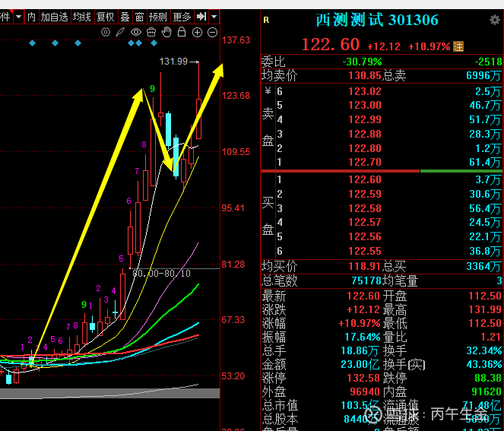Click the R marker beside stock name

(266, 20)
